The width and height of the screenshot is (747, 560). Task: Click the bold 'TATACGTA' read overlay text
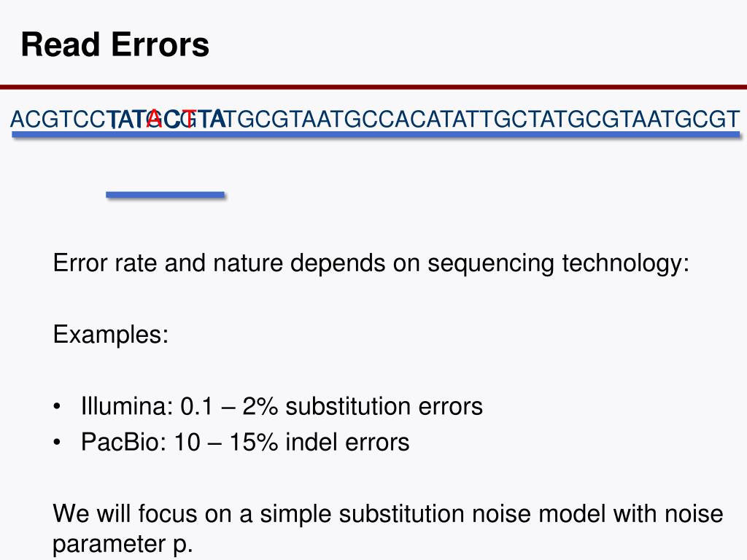(x=166, y=119)
